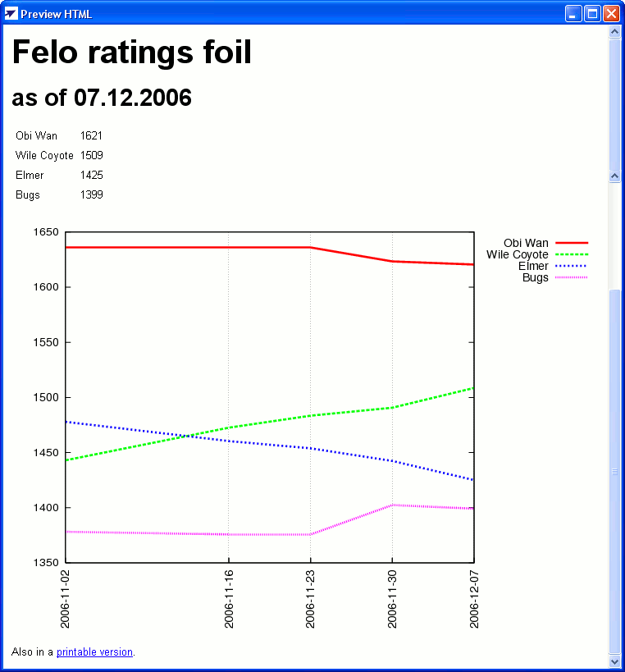Click the Bugs rating value 1399
The width and height of the screenshot is (625, 672).
pos(92,194)
